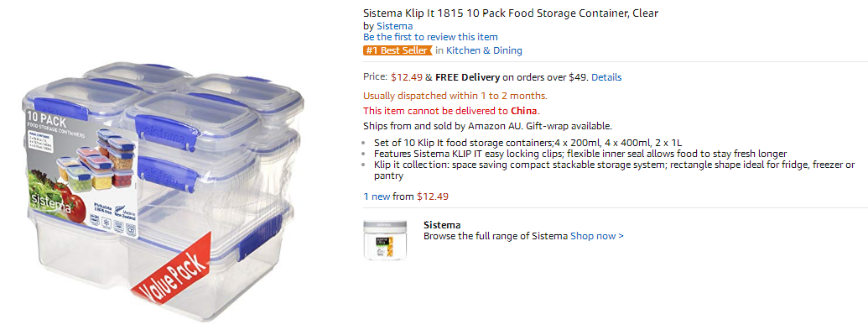Click the bold 'FREE Delivery' text
This screenshot has height=330, width=868.
coord(468,77)
